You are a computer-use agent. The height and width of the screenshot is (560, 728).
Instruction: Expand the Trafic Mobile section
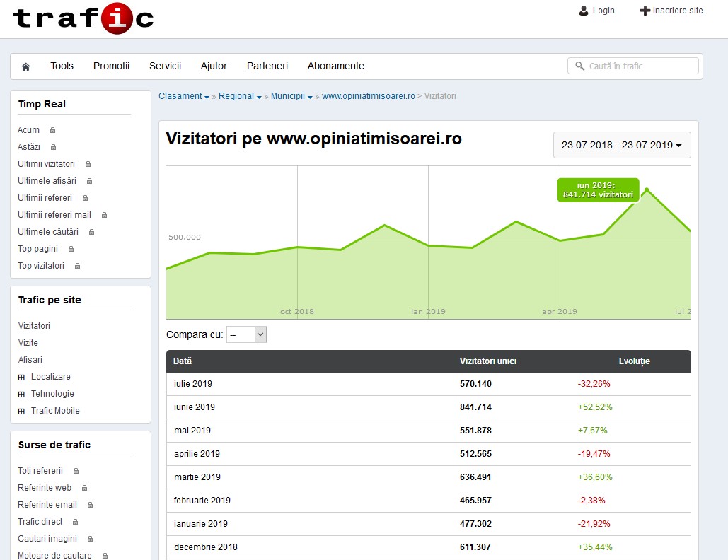[x=21, y=411]
